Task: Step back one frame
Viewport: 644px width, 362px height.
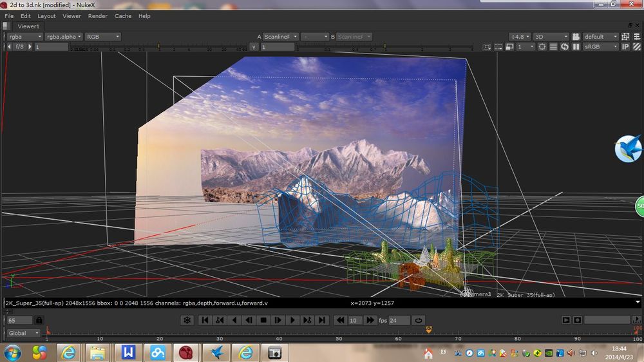Action: point(249,320)
